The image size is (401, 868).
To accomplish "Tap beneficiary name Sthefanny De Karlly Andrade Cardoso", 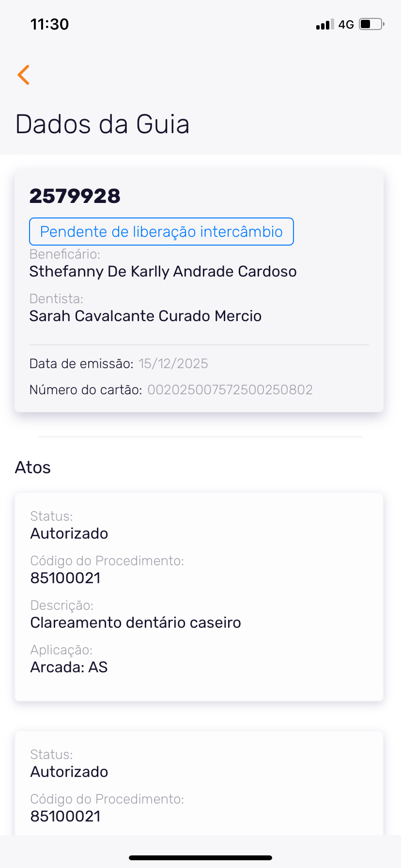I will [163, 271].
